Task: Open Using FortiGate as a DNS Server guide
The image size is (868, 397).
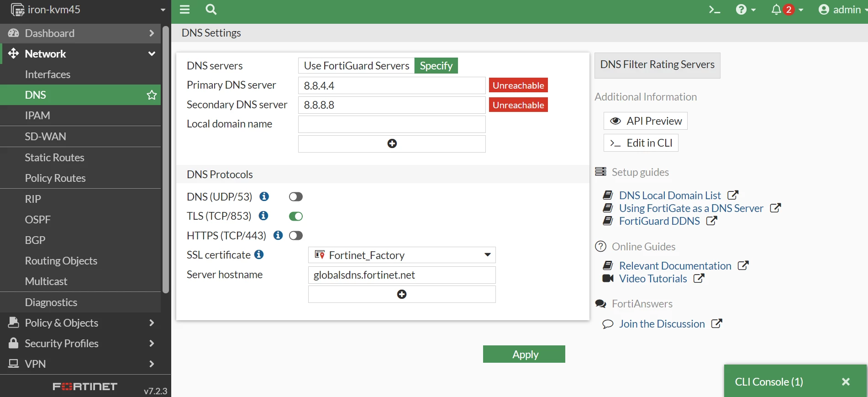Action: (691, 208)
